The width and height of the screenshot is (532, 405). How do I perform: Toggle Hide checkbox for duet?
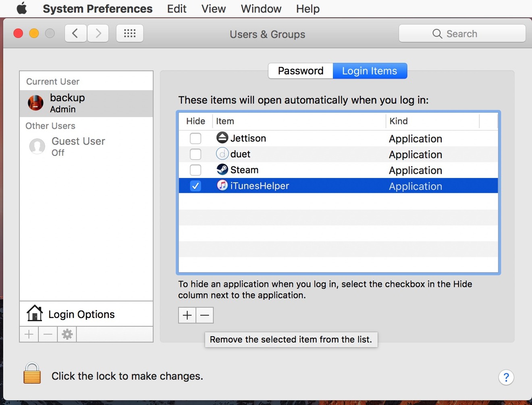click(195, 154)
